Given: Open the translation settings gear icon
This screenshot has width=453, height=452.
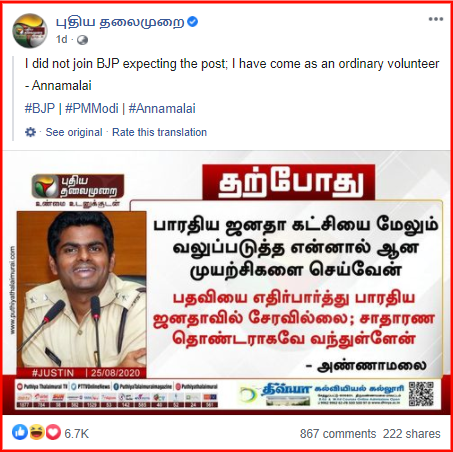Looking at the screenshot, I should [x=30, y=132].
